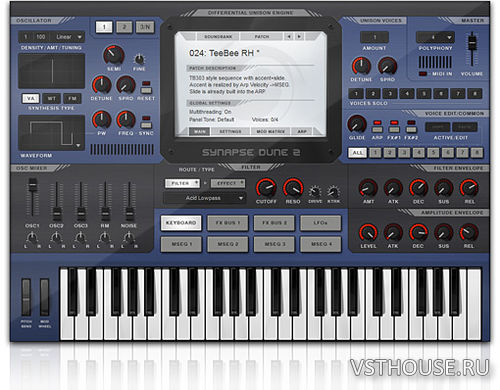Switch to the ARP display tab
This screenshot has width=500, height=390.
click(x=302, y=132)
